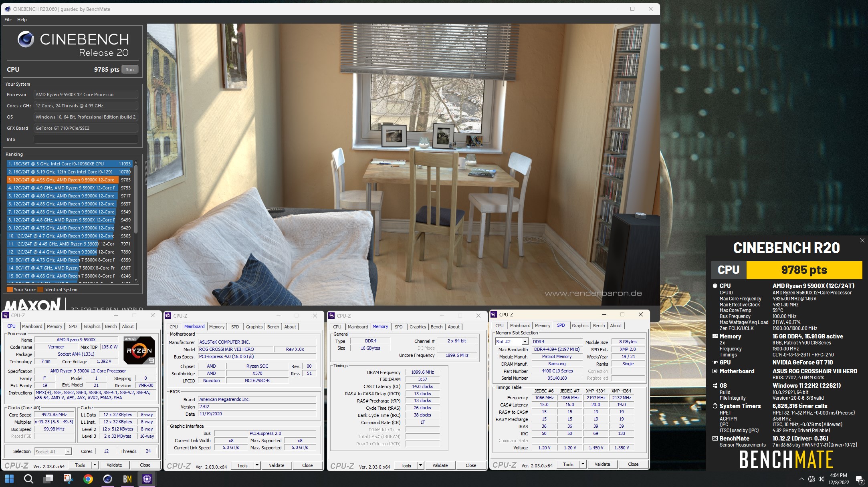Select ranking row 1 Intel Core i9-10980XE
The height and width of the screenshot is (487, 868).
(70, 164)
